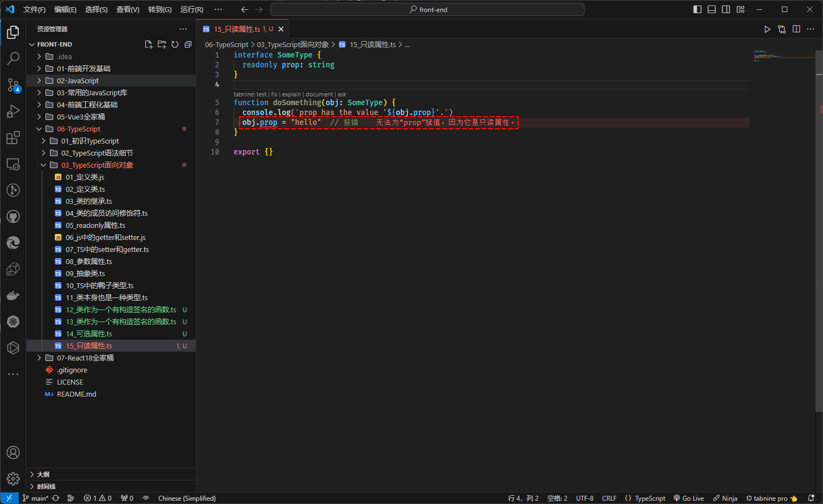This screenshot has width=823, height=504.
Task: Open the Search view in activity bar
Action: coord(13,58)
